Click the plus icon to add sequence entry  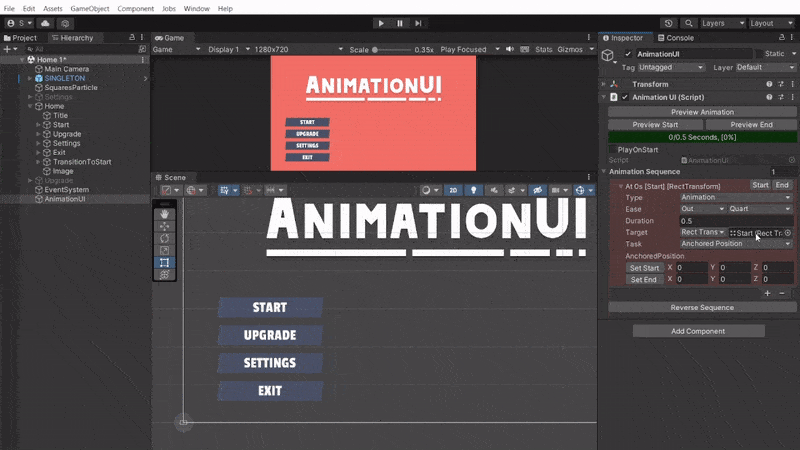767,293
